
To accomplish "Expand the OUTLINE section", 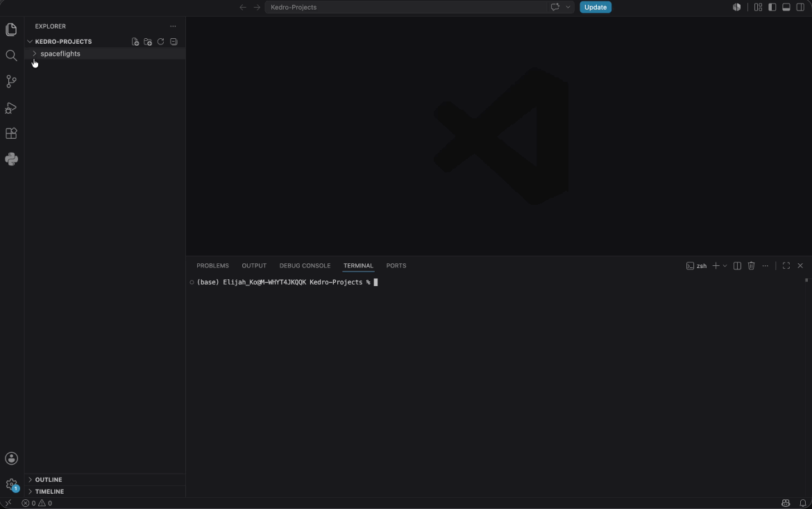I will click(105, 479).
